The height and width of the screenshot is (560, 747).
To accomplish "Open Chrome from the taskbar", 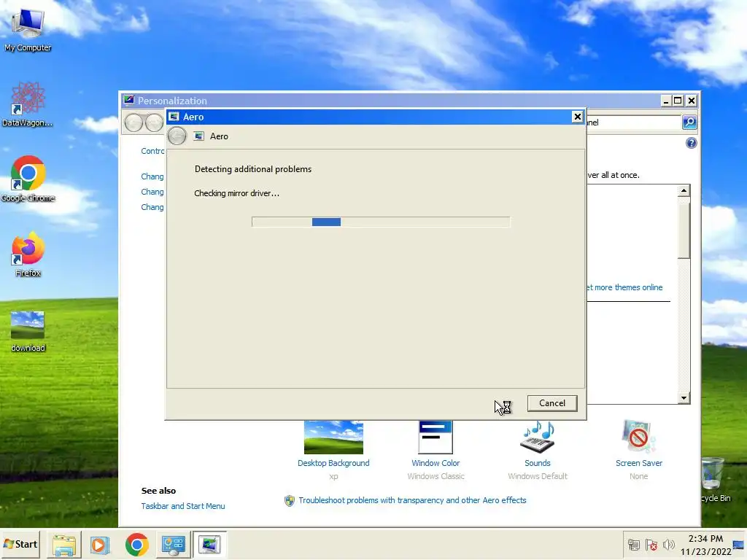I will click(x=136, y=544).
